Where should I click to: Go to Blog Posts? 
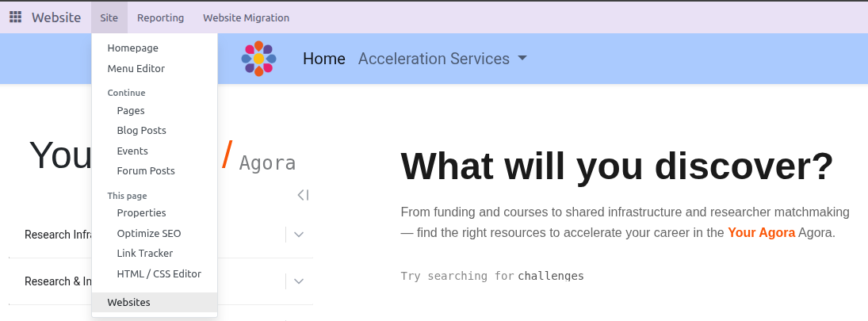[x=141, y=131]
